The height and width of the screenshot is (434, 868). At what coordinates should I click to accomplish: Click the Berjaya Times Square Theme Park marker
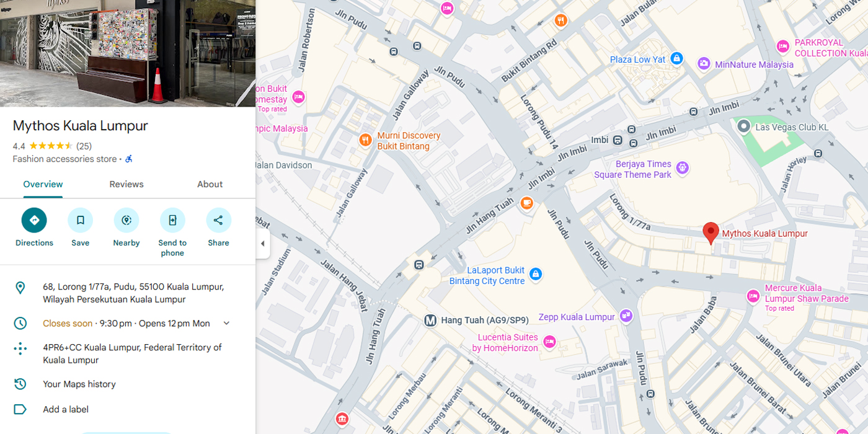click(x=683, y=167)
